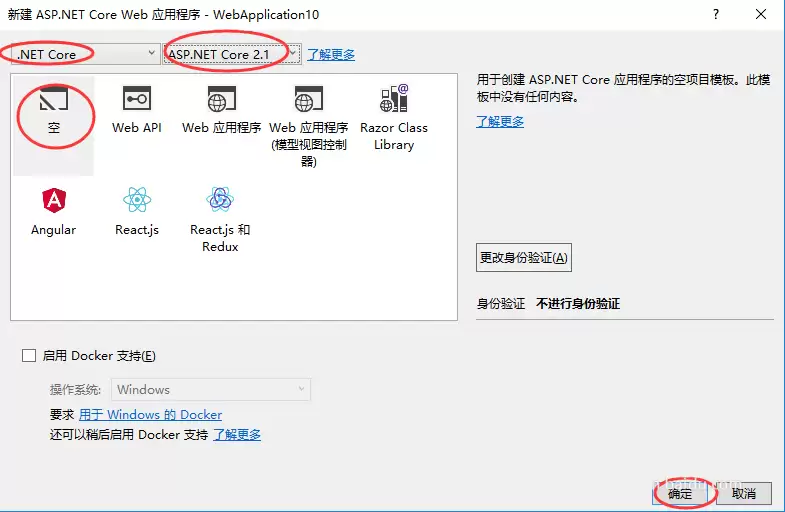785x512 pixels.
Task: Pick the Web 应用程序 template icon
Action: pos(221,98)
